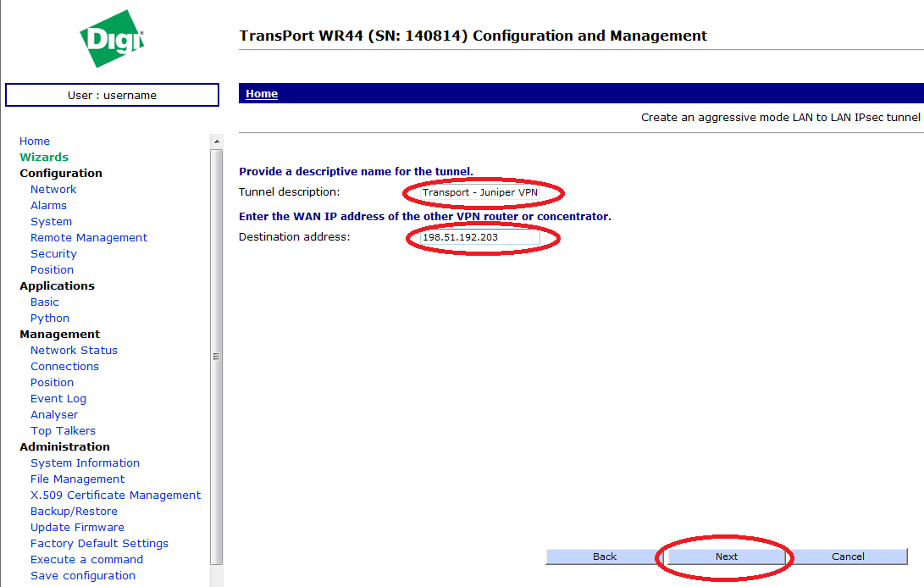Screen dimensions: 924x587
Task: Click the Next button
Action: (x=726, y=557)
